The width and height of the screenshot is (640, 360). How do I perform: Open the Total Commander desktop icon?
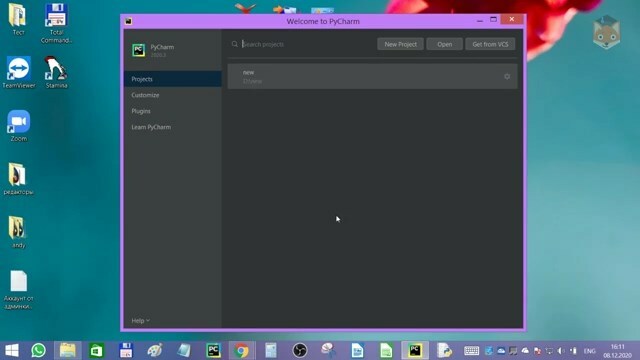click(x=56, y=23)
